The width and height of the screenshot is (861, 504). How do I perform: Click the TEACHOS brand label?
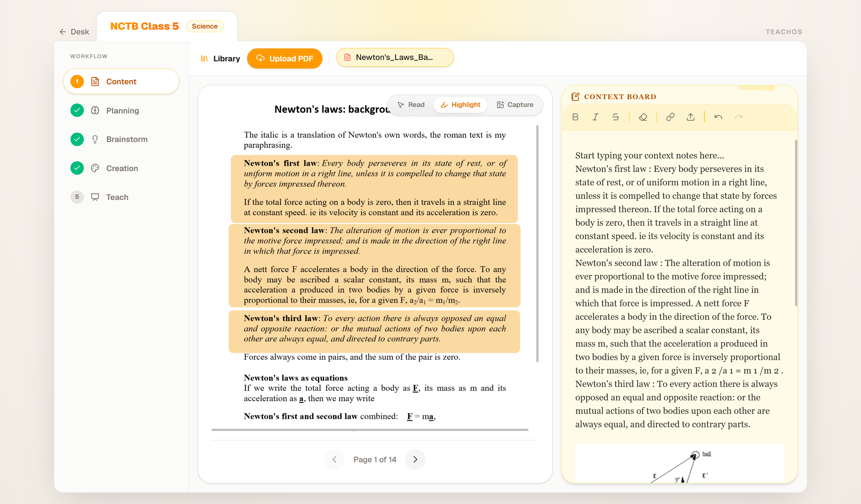pos(783,32)
